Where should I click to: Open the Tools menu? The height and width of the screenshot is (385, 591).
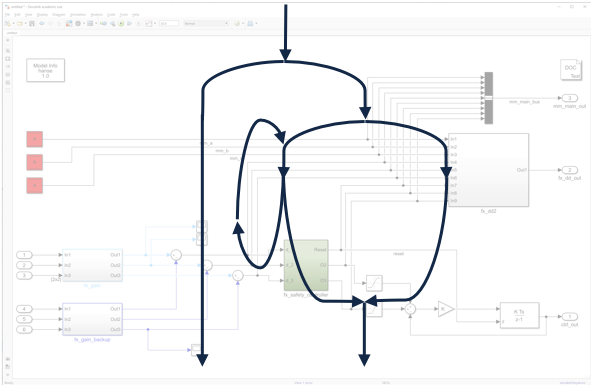124,15
